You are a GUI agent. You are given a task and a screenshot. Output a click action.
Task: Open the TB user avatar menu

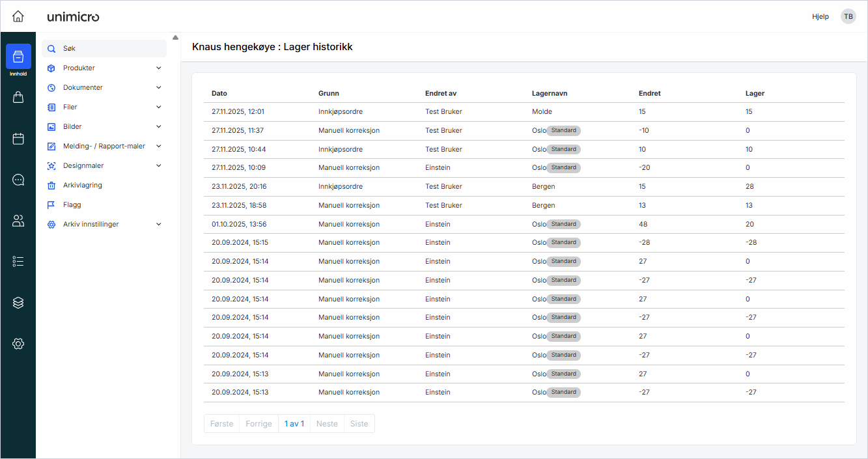(848, 16)
